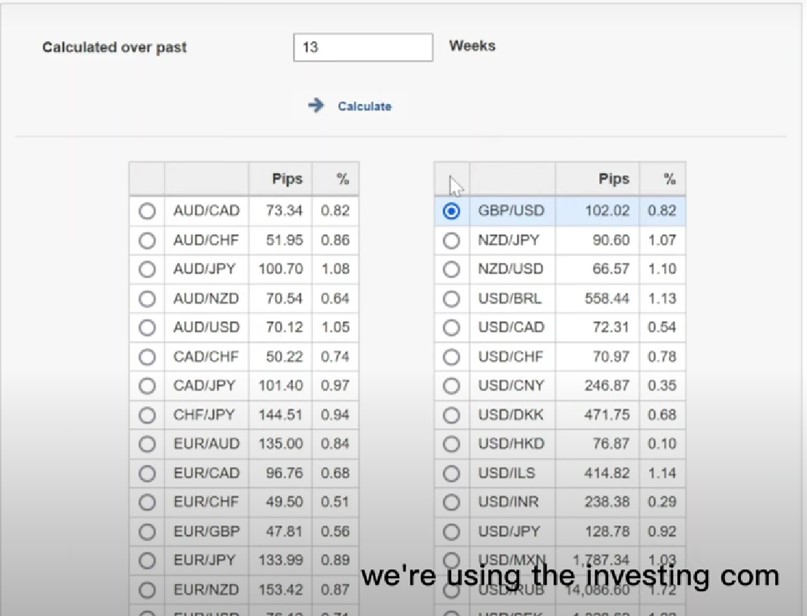Select the AUD/USD radio button
807x616 pixels.
pos(147,327)
